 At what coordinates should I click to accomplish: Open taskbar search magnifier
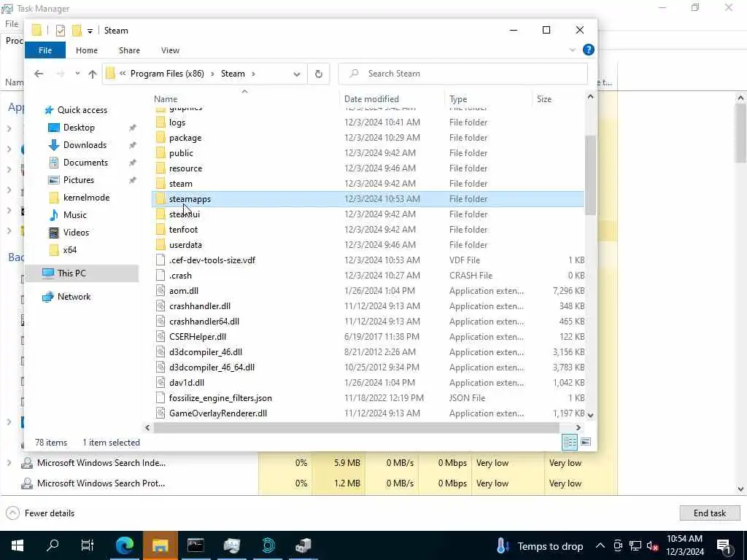53,545
